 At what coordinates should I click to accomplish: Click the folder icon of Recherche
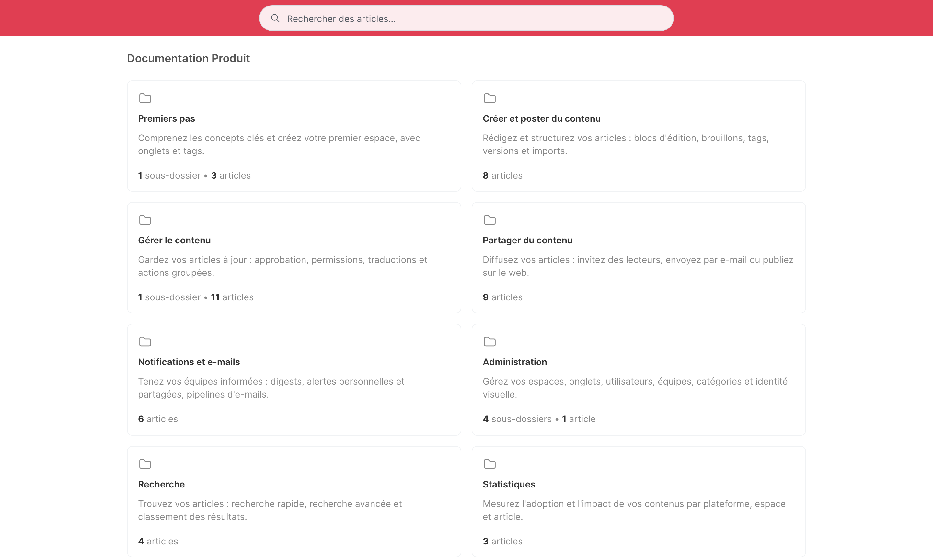[145, 464]
